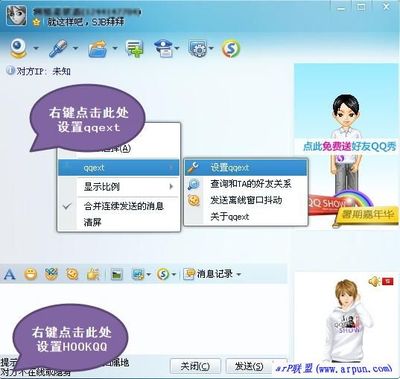Click the wrench icon beside 设置qqext
The height and width of the screenshot is (379, 400).
coord(193,167)
